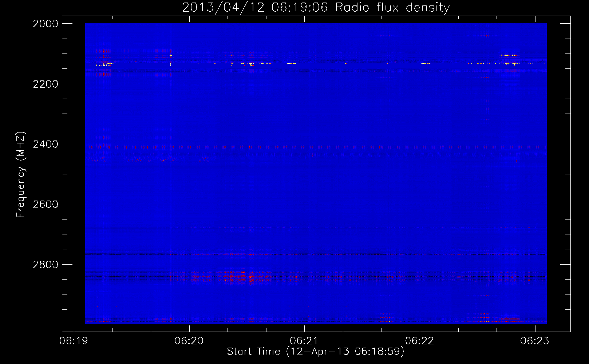Click the plot title '2013/04/12 06:19:06 Radio flux density'

316,7
